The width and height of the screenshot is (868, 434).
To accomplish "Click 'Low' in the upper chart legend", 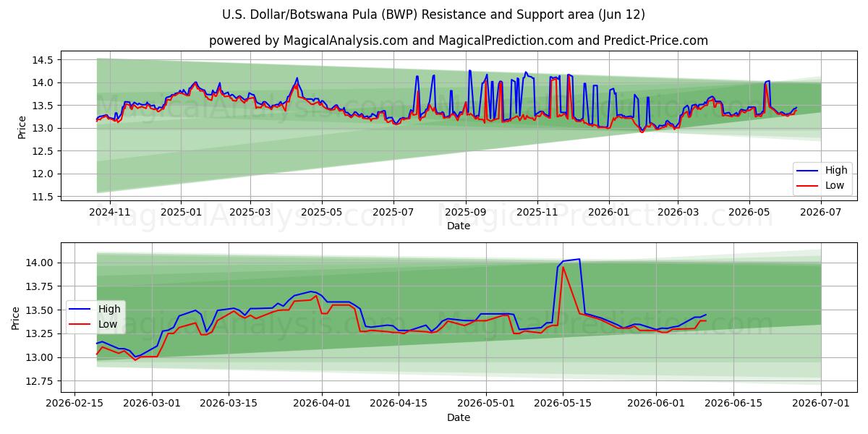I will 835,185.
